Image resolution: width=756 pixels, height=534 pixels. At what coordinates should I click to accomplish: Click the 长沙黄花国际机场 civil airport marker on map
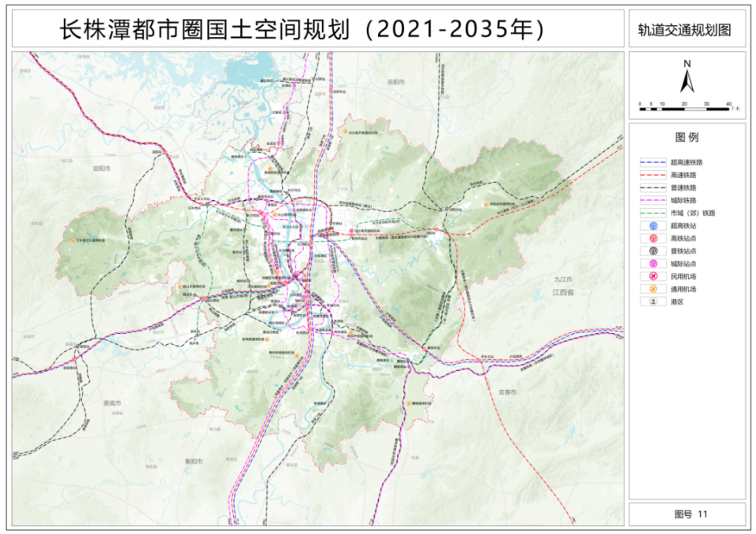click(351, 231)
